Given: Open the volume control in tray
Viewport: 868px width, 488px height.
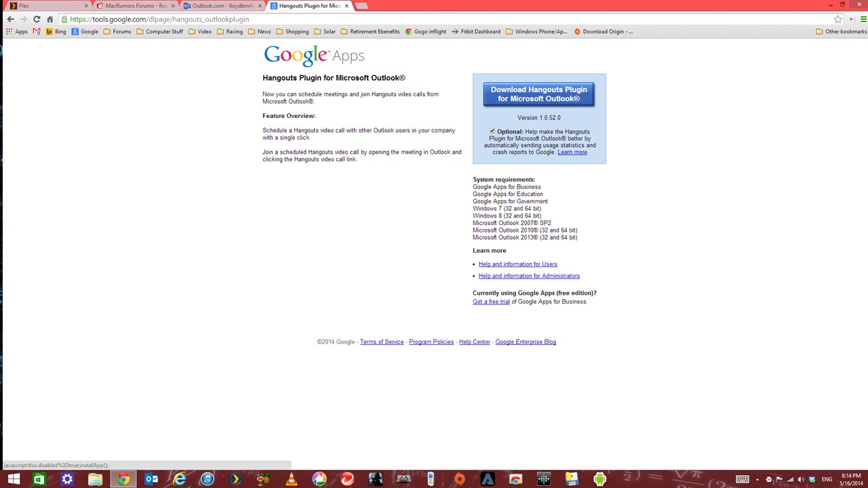Looking at the screenshot, I should point(801,479).
